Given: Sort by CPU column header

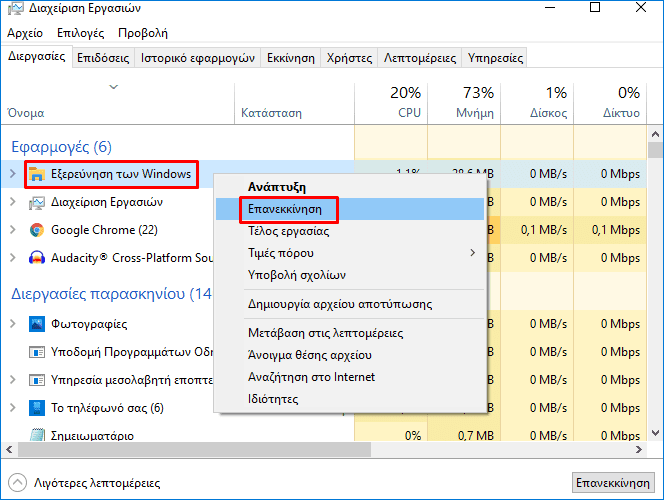Looking at the screenshot, I should click(x=391, y=104).
